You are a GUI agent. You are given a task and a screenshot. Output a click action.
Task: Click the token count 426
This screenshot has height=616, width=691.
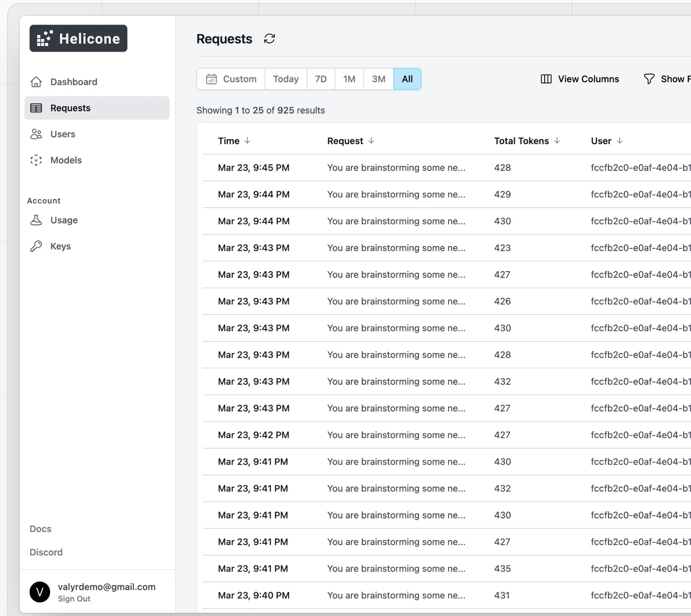[502, 302]
